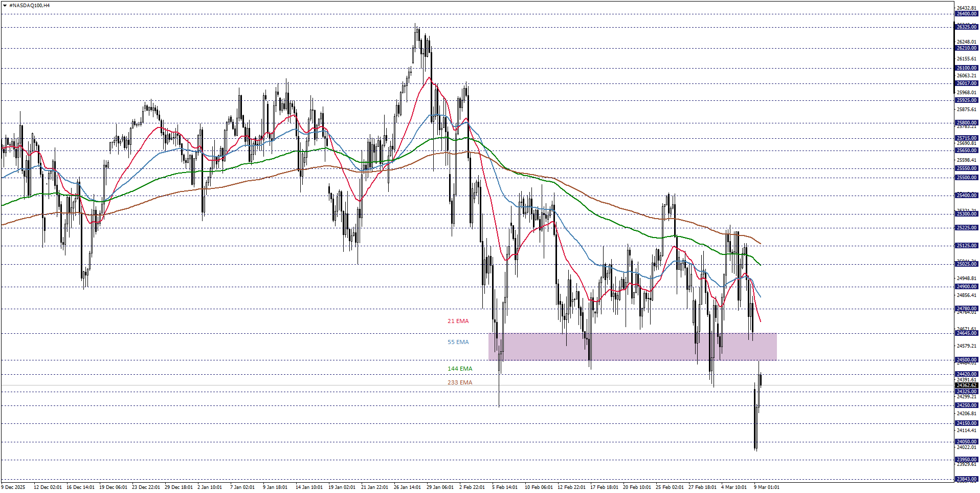Select the 233 EMA label
980x493 pixels.
click(x=459, y=382)
